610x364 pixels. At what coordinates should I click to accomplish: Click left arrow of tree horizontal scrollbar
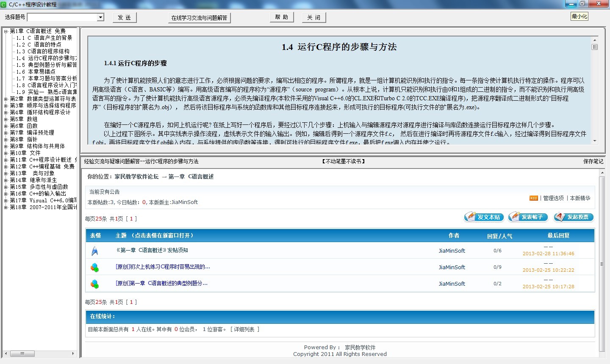[x=6, y=353]
